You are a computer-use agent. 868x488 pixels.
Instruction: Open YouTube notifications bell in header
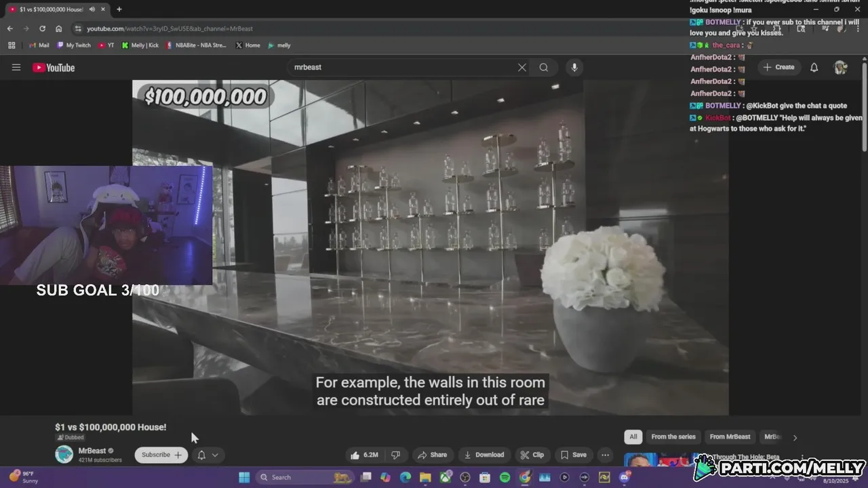pos(814,67)
